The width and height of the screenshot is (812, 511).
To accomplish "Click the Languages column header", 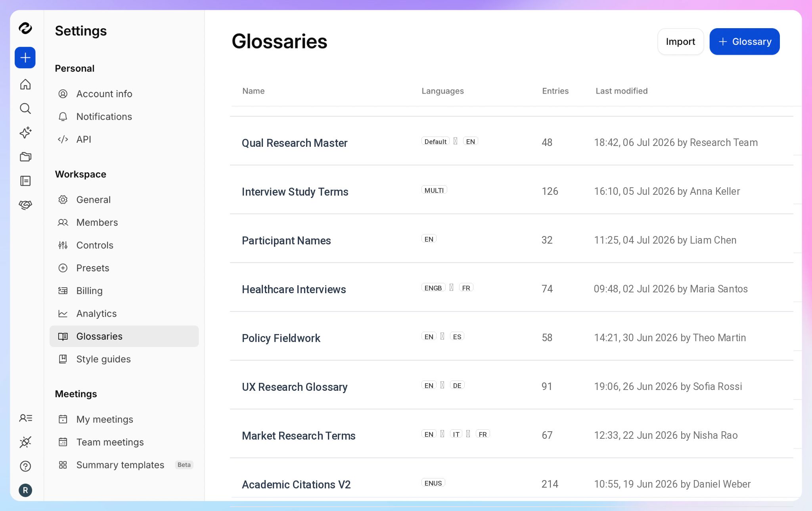I will (x=442, y=91).
